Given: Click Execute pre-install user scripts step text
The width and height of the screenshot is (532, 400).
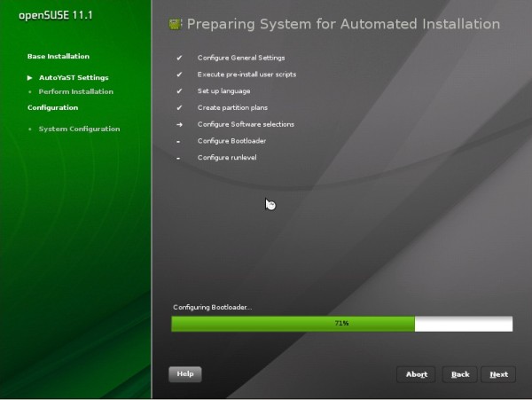Looking at the screenshot, I should [246, 75].
